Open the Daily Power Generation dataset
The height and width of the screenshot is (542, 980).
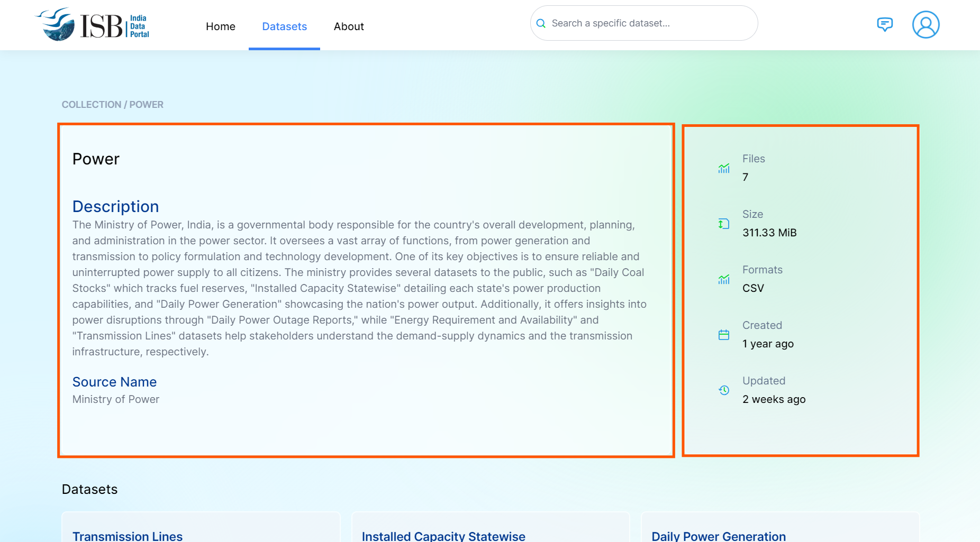(x=718, y=536)
